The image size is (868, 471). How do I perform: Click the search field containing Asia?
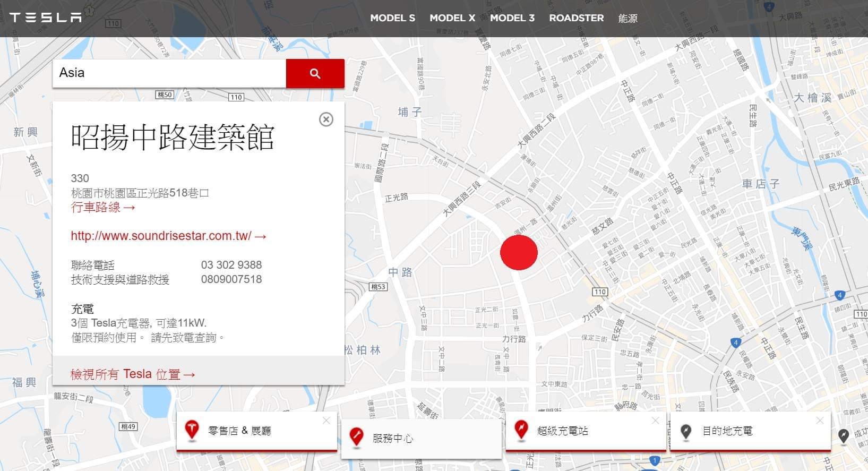pos(169,73)
